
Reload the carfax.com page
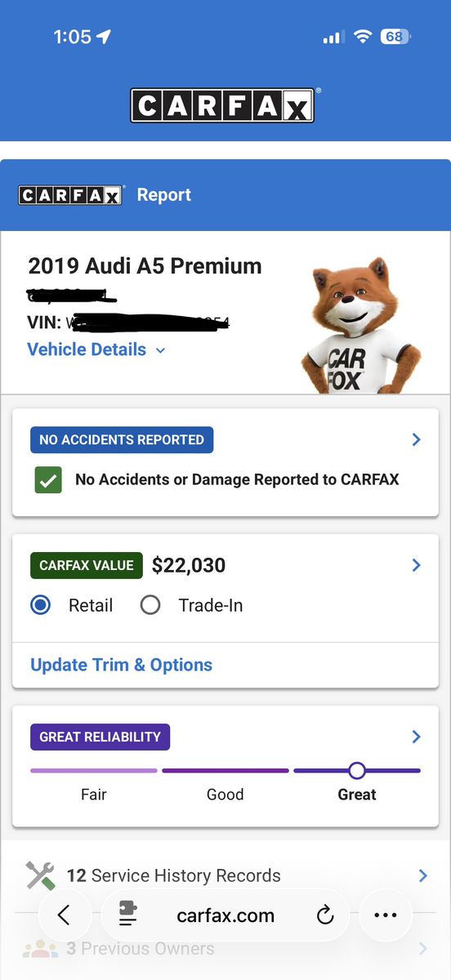pyautogui.click(x=325, y=915)
